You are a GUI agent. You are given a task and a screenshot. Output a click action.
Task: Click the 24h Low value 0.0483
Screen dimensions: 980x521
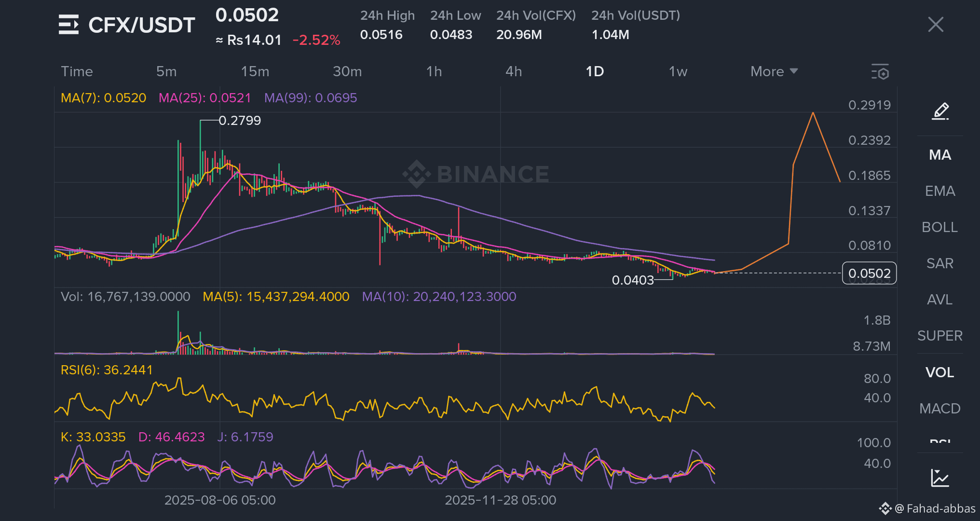(451, 35)
